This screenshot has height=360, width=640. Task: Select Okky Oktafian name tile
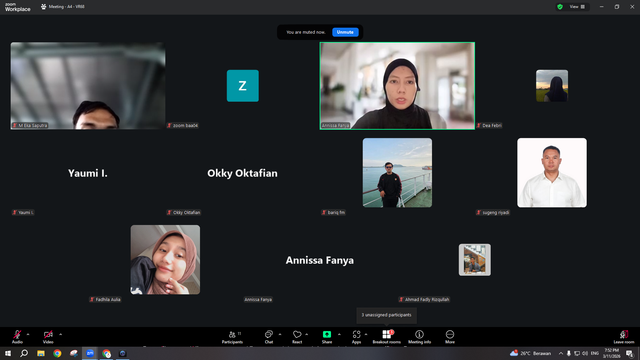pyautogui.click(x=242, y=173)
